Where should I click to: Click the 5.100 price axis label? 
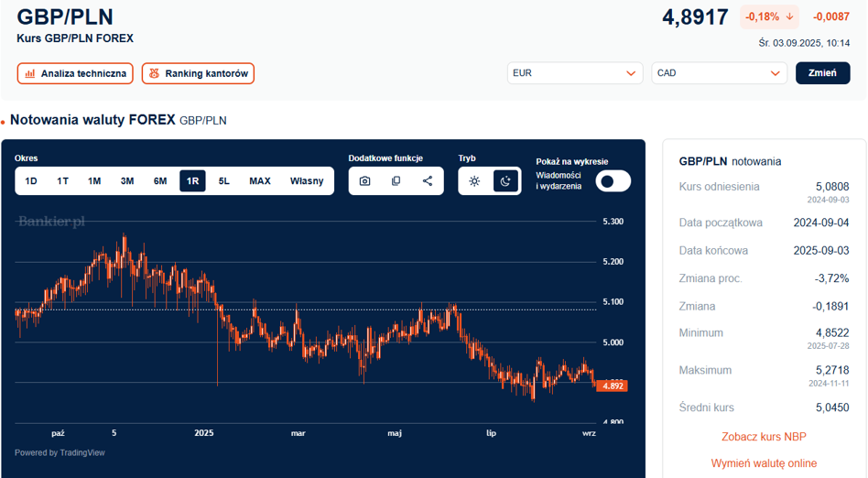pyautogui.click(x=613, y=302)
